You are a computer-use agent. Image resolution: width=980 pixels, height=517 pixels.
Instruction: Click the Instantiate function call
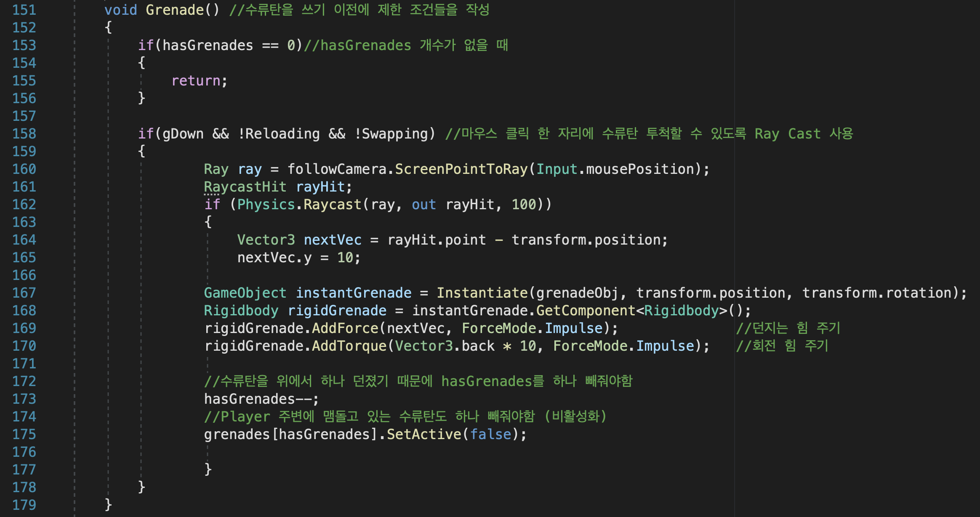tap(482, 293)
